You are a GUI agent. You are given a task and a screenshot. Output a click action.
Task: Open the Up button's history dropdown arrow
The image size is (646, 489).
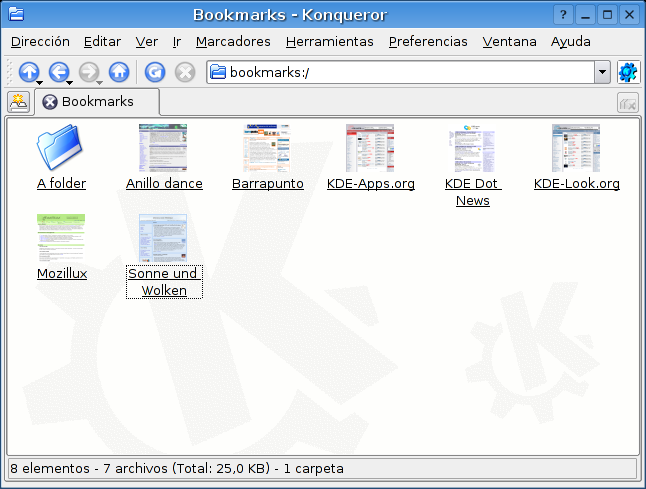[x=40, y=83]
